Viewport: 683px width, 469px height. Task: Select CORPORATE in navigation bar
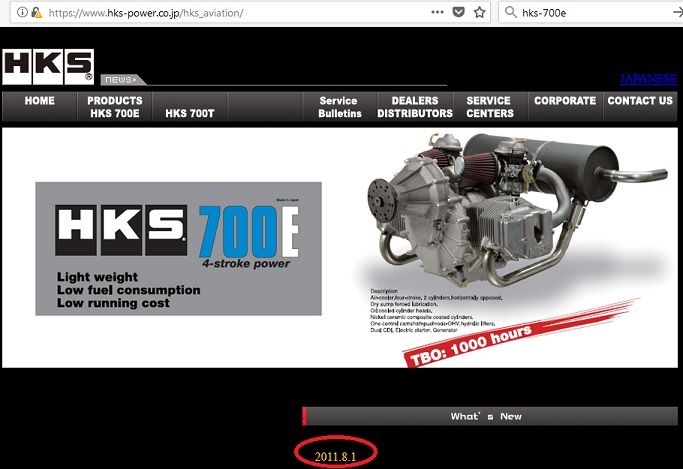point(565,101)
